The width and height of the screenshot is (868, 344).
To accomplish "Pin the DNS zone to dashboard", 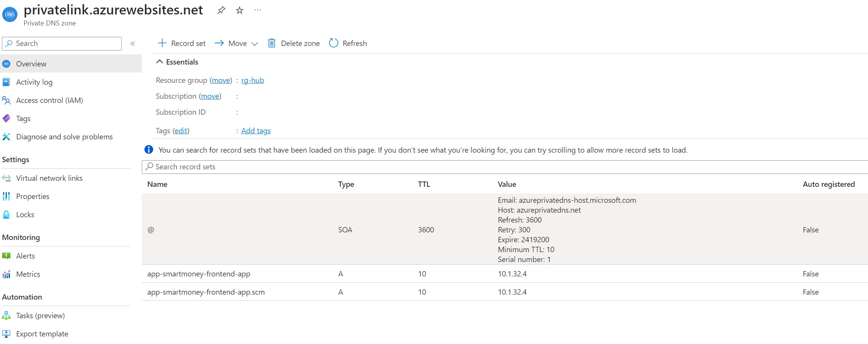I will point(221,10).
